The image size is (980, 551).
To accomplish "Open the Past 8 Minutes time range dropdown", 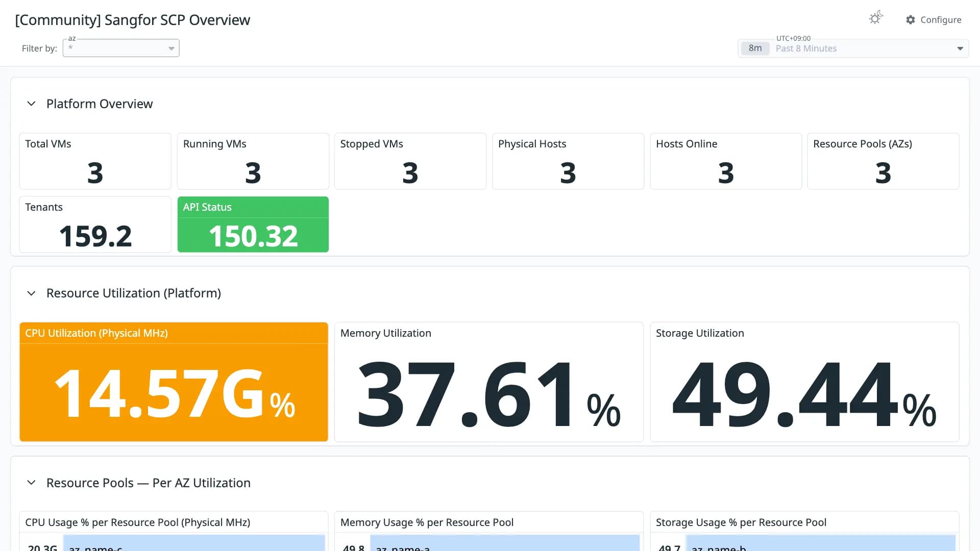I will click(x=853, y=48).
